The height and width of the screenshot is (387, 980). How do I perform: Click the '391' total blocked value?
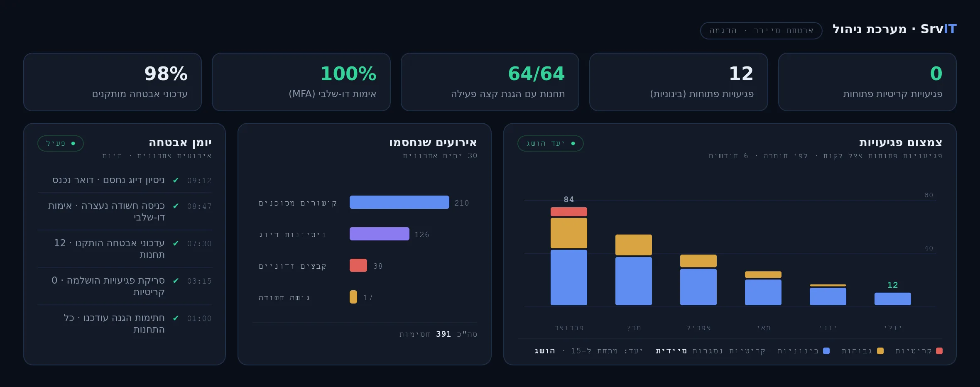pyautogui.click(x=443, y=334)
